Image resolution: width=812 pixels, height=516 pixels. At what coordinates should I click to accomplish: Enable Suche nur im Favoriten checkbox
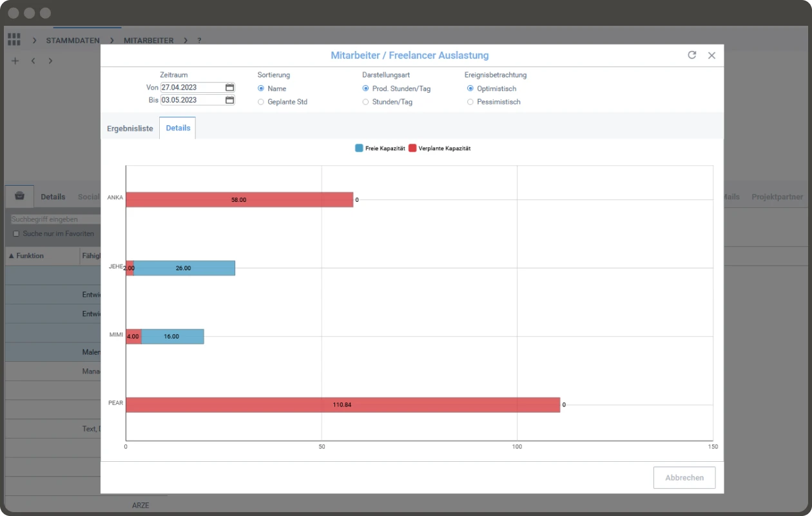click(x=16, y=233)
